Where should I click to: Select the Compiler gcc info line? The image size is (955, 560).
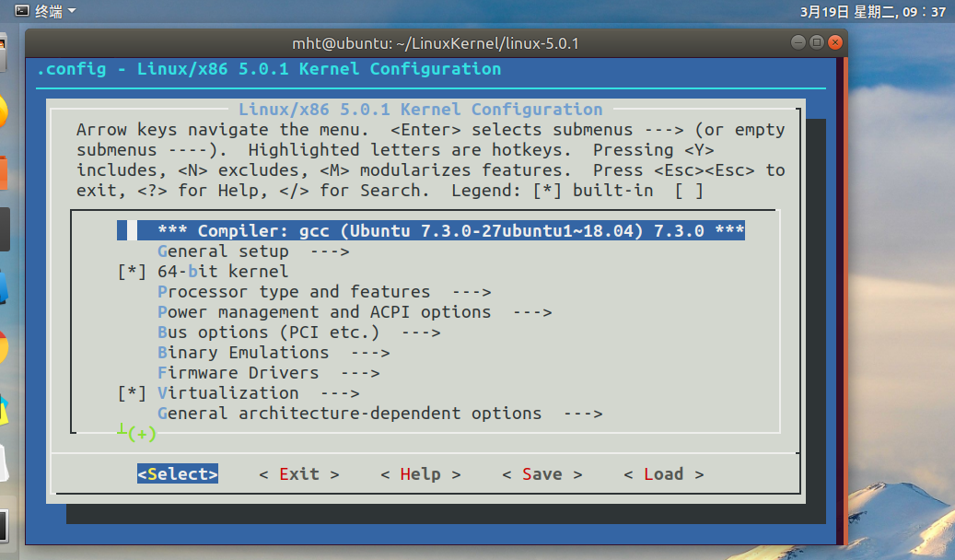coord(431,231)
